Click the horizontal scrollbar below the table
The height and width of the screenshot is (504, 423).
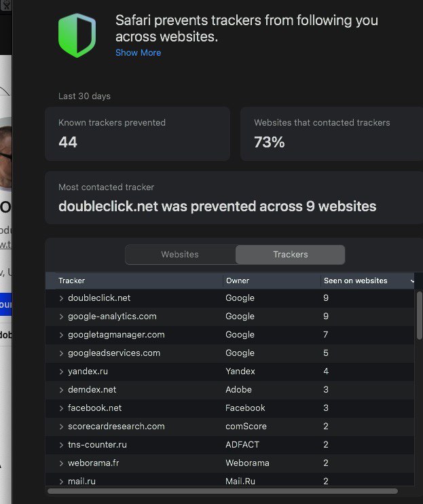click(x=223, y=491)
